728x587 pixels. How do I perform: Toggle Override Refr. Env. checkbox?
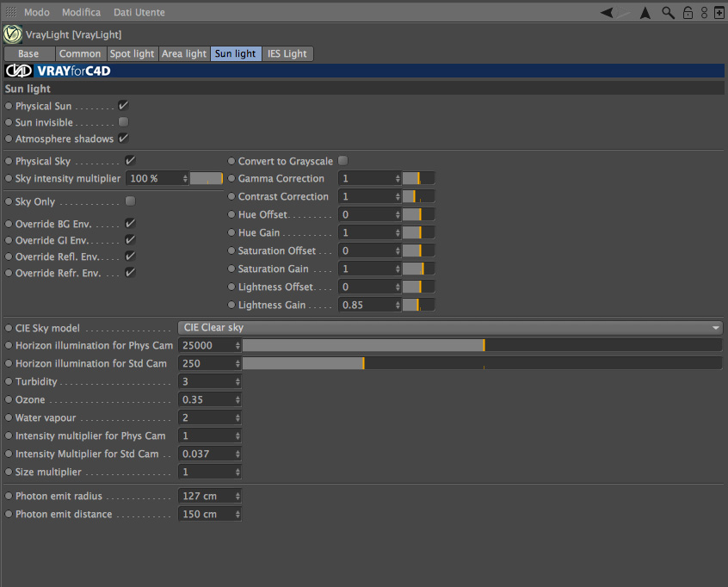click(x=130, y=272)
